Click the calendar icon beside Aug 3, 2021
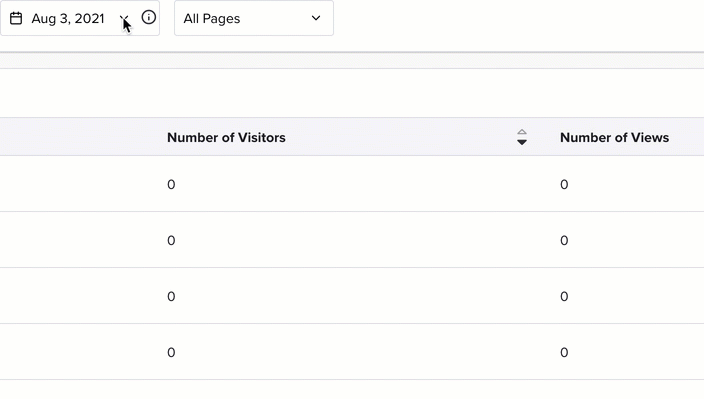 click(16, 18)
